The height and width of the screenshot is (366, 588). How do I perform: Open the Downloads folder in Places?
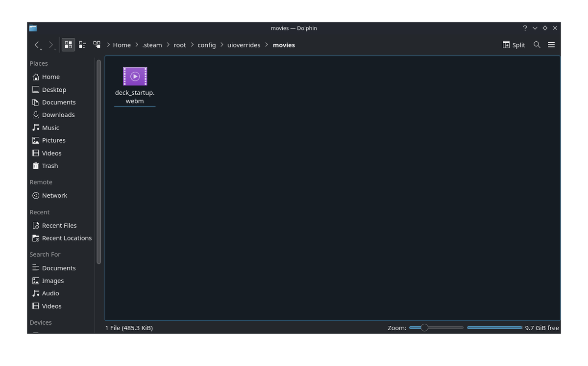tap(58, 115)
